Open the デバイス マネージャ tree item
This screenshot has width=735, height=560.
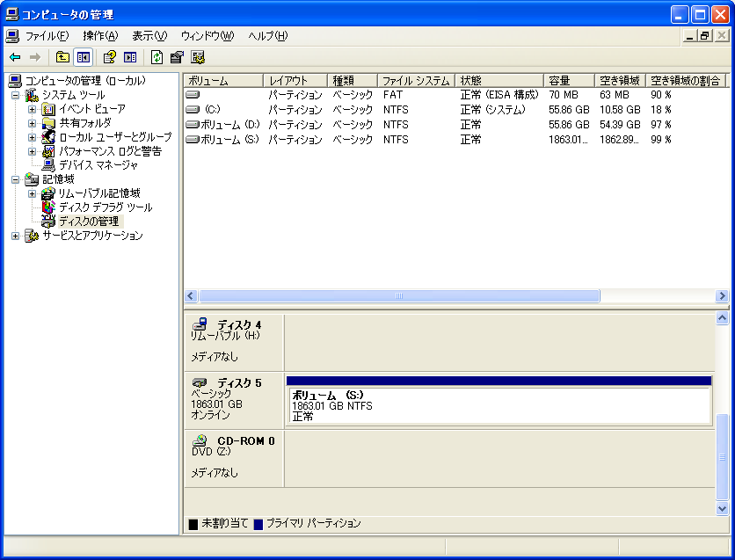click(x=98, y=165)
